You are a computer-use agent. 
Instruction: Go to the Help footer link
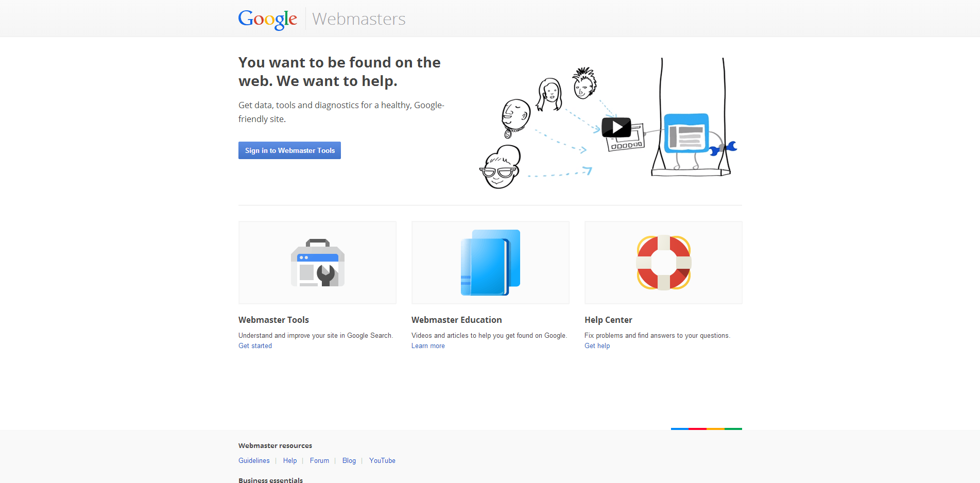(x=290, y=461)
